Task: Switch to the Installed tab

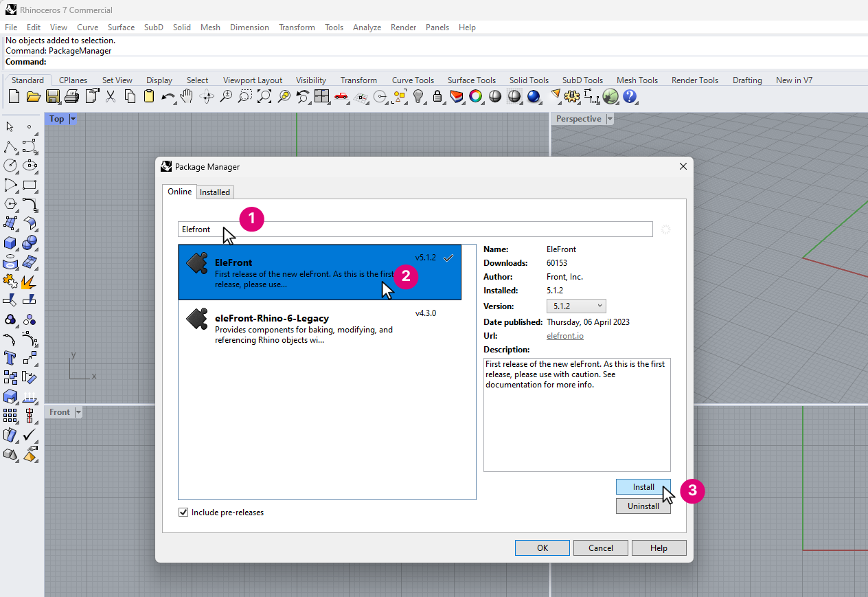Action: [x=215, y=192]
